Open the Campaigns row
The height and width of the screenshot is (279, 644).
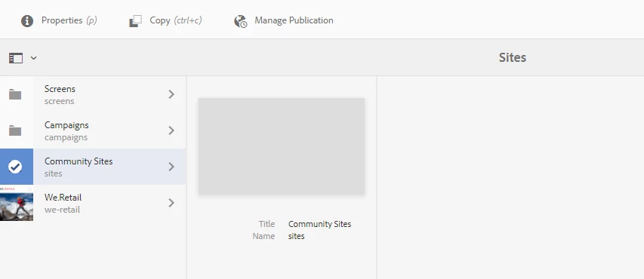coord(93,130)
